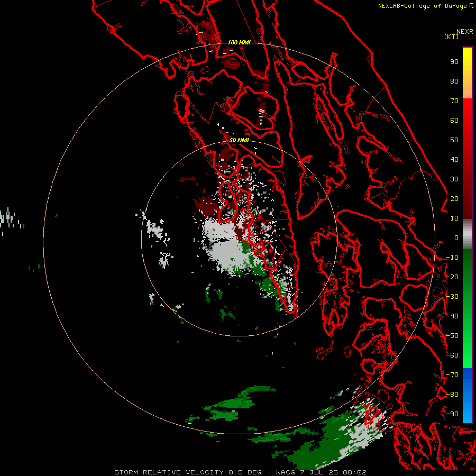The image size is (476, 476).
Task: Click the "50" value on the velocity scale
Action: (454, 140)
